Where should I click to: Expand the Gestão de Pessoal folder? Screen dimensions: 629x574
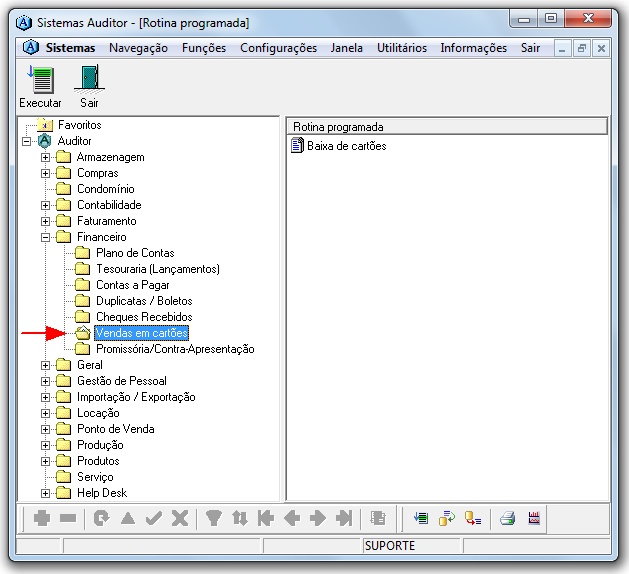tap(45, 381)
